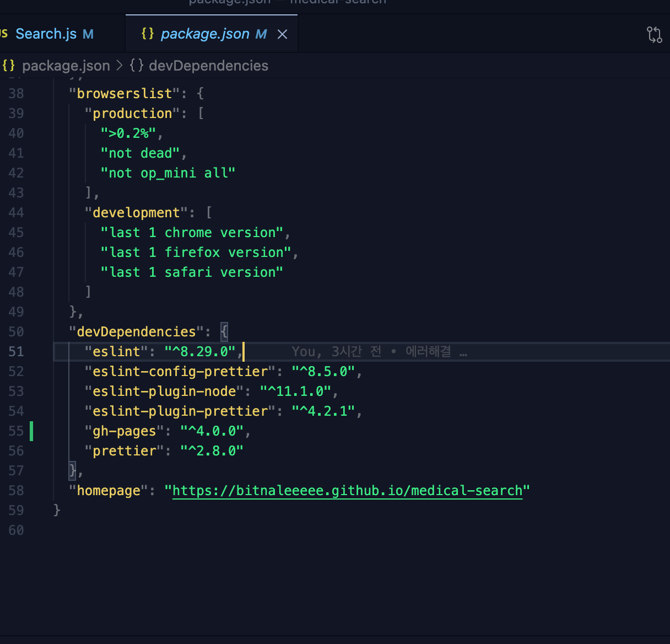
Task: Click the green git change marker at line 55
Action: pos(31,431)
